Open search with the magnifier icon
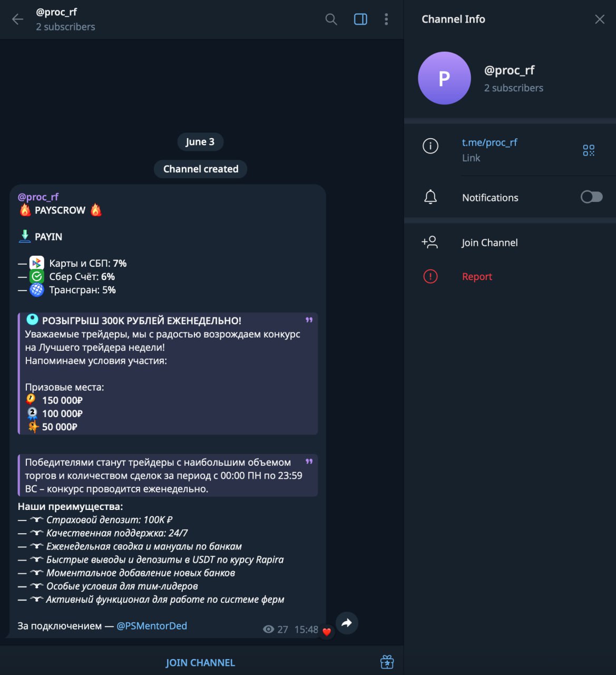Viewport: 616px width, 675px height. (x=331, y=20)
